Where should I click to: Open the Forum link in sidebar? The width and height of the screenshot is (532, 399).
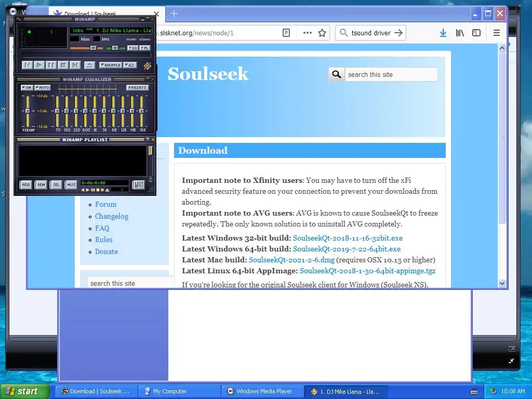[105, 204]
